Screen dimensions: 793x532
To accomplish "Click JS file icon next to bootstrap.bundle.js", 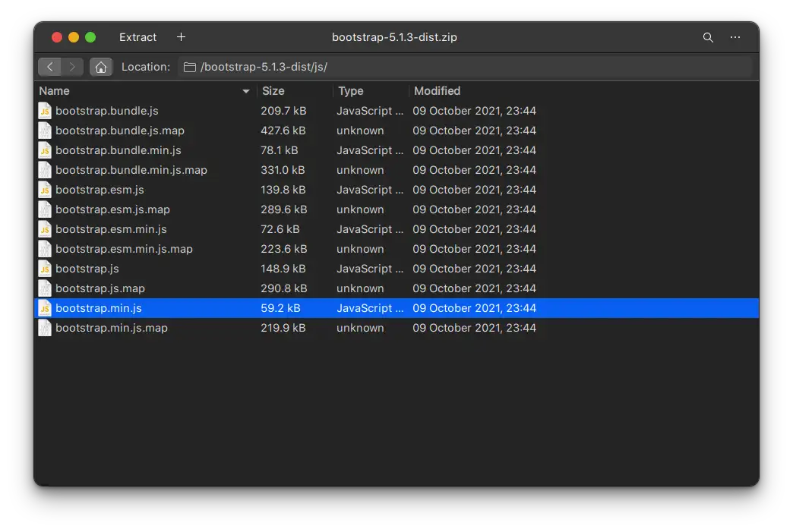I will [x=45, y=111].
